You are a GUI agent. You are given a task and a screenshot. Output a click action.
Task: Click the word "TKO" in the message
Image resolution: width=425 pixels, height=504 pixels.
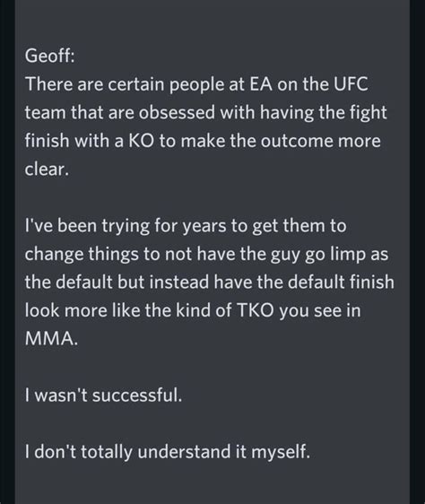(x=256, y=310)
